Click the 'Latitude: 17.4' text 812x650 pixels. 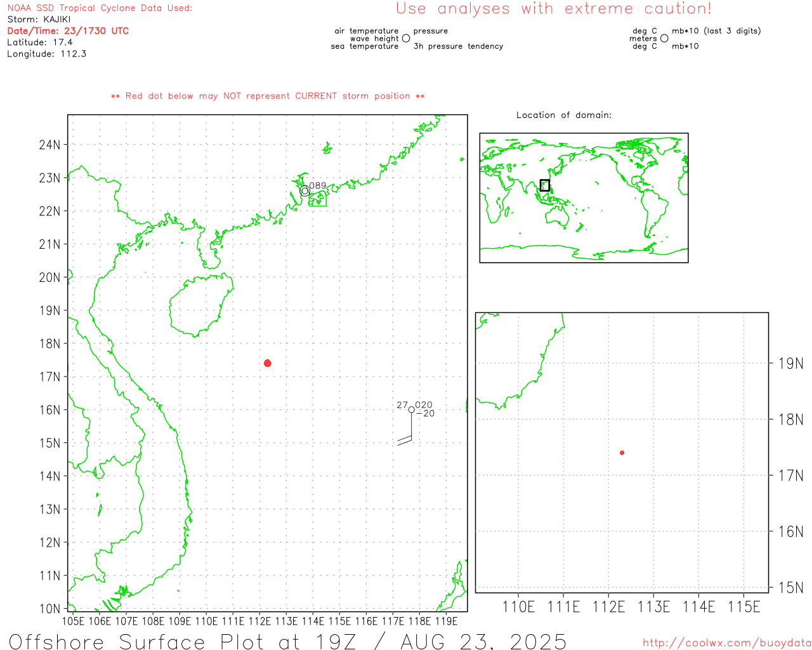click(40, 42)
